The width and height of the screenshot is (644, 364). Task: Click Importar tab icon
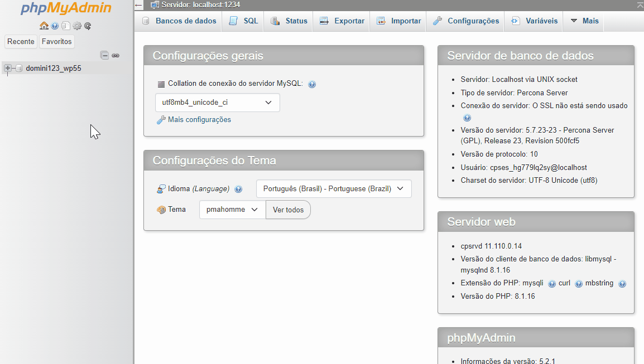tap(381, 21)
